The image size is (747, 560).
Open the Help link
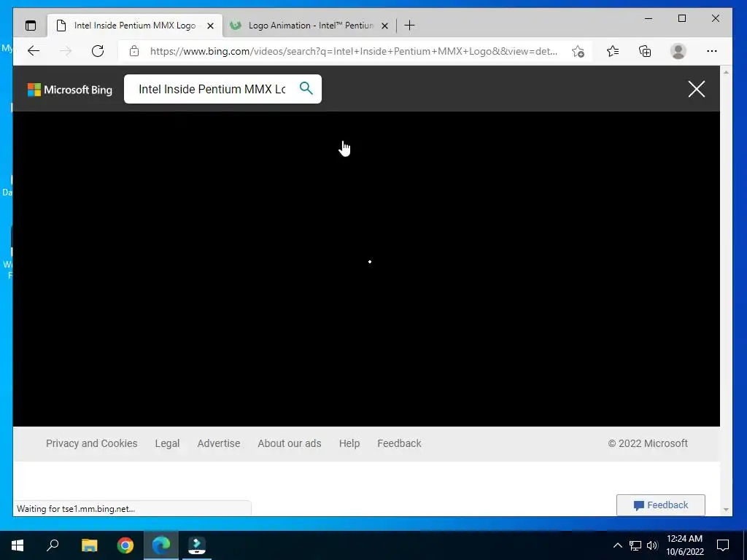coord(349,443)
